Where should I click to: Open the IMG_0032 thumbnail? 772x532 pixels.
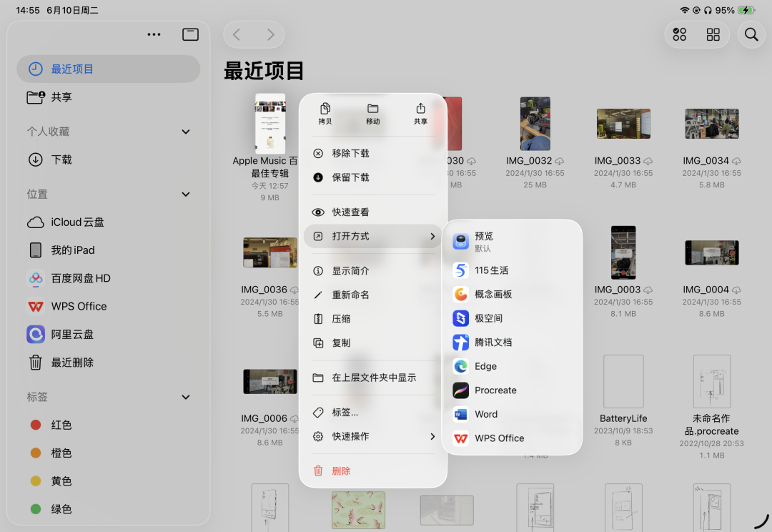pos(535,124)
